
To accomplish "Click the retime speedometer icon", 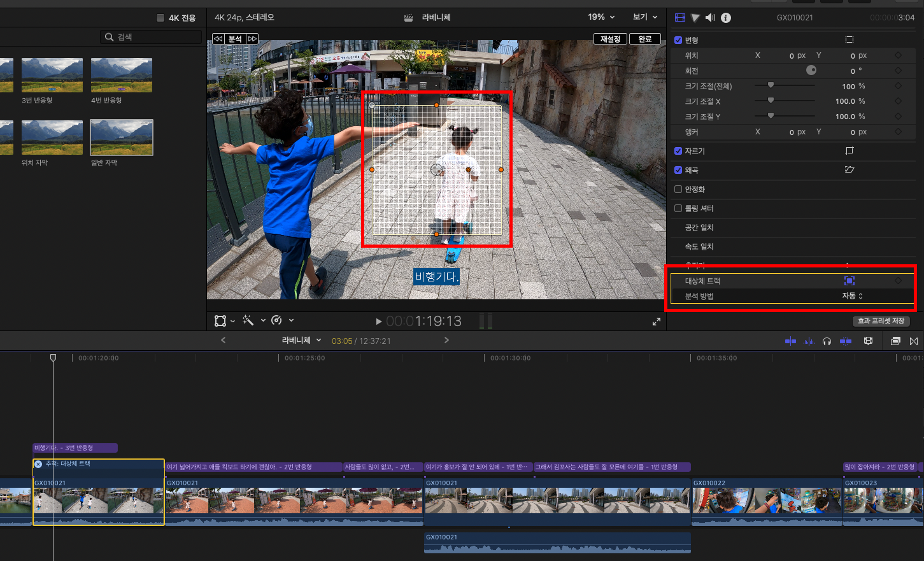I will pos(276,320).
